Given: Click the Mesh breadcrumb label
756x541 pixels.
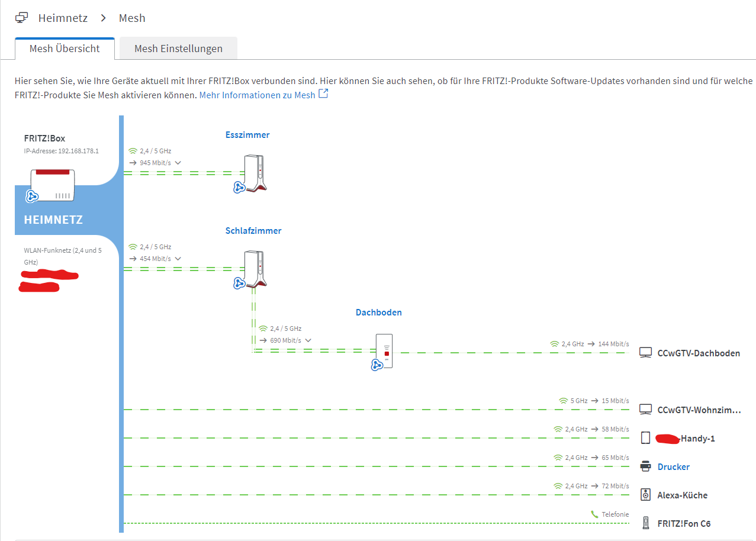Looking at the screenshot, I should pyautogui.click(x=132, y=18).
